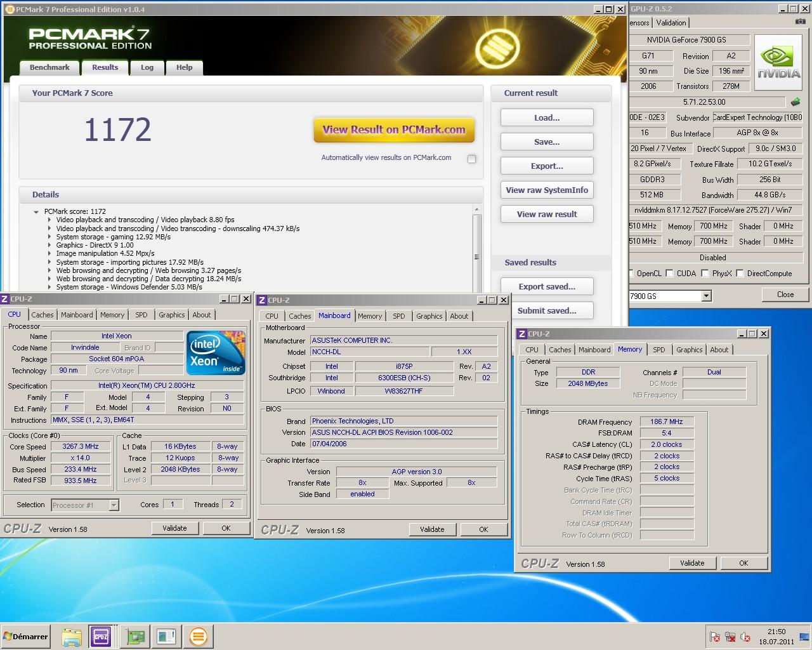Image resolution: width=812 pixels, height=650 pixels.
Task: Click the Save... button in PCMark
Action: coord(547,142)
